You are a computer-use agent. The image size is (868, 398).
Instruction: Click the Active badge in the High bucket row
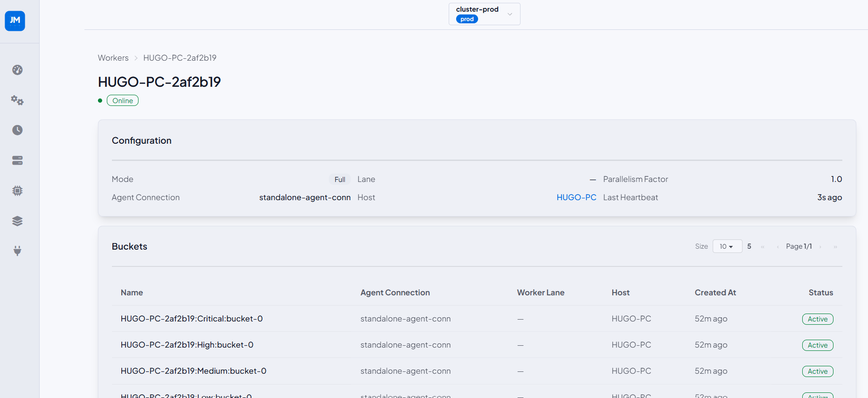(818, 345)
